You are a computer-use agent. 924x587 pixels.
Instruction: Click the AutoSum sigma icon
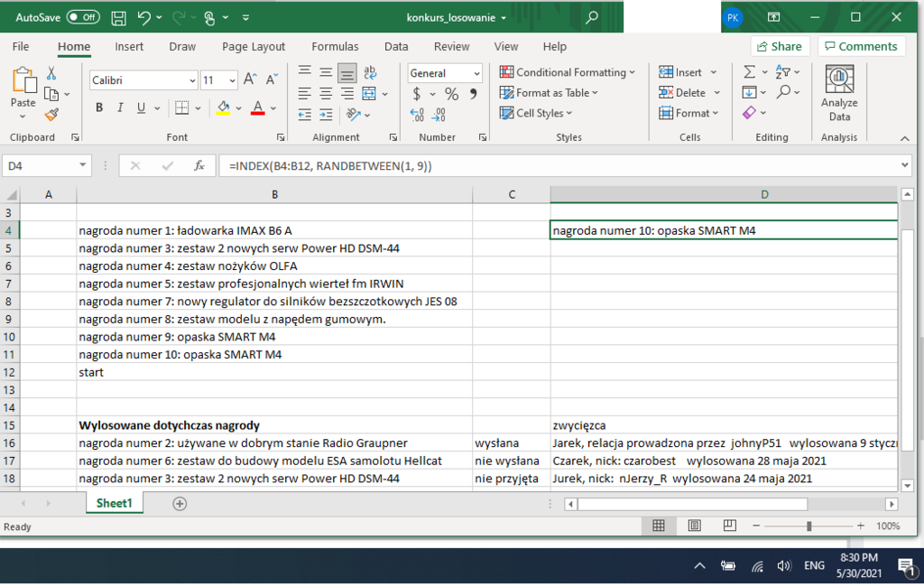point(750,72)
